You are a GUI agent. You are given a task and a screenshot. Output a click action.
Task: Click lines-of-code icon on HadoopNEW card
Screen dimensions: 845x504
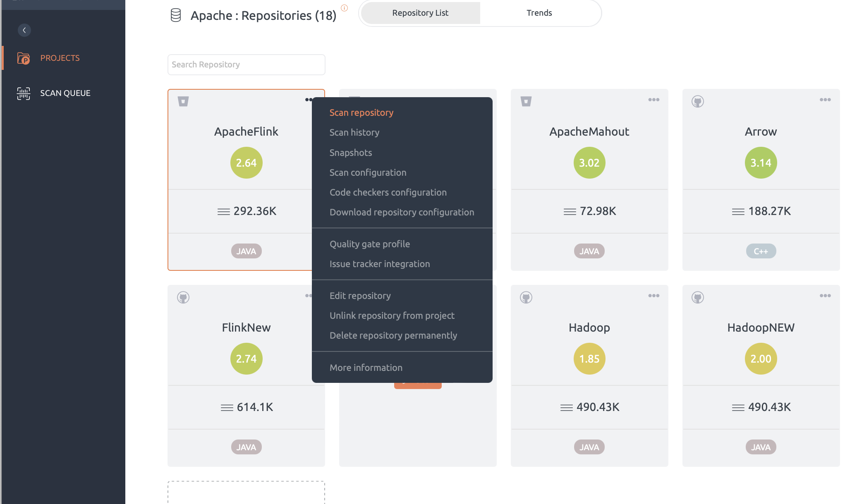pyautogui.click(x=738, y=408)
